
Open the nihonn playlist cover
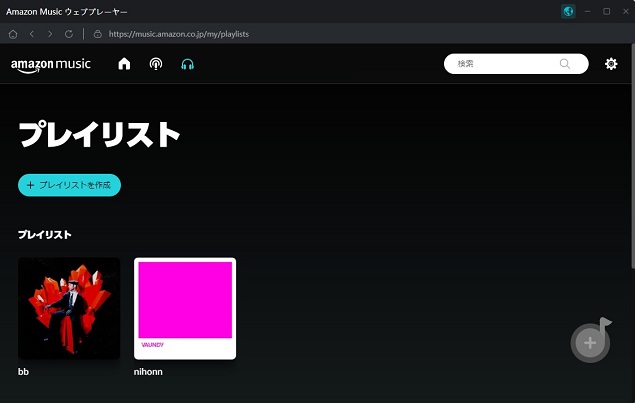[185, 308]
